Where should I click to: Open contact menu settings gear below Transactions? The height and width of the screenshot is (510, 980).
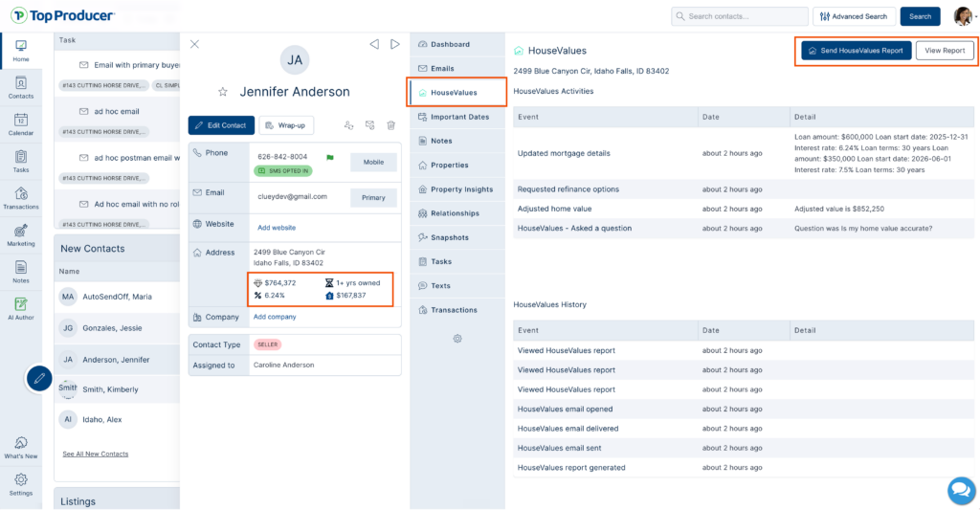pos(457,339)
